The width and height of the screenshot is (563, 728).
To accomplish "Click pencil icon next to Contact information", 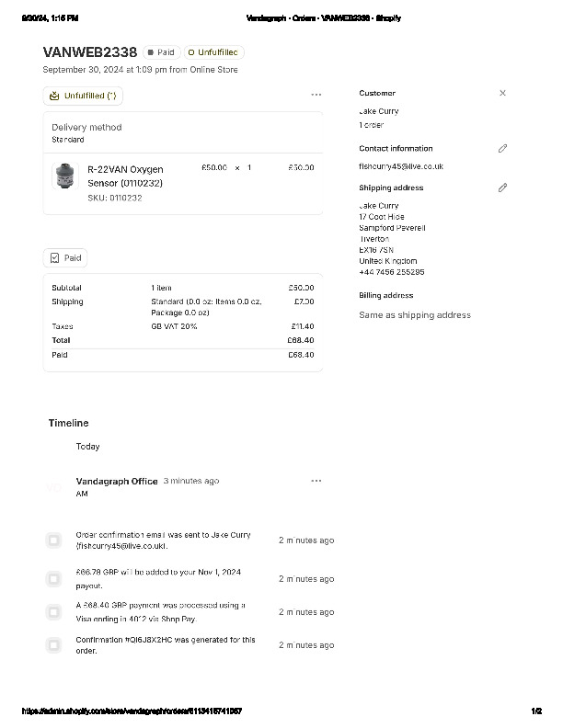I will click(x=502, y=148).
